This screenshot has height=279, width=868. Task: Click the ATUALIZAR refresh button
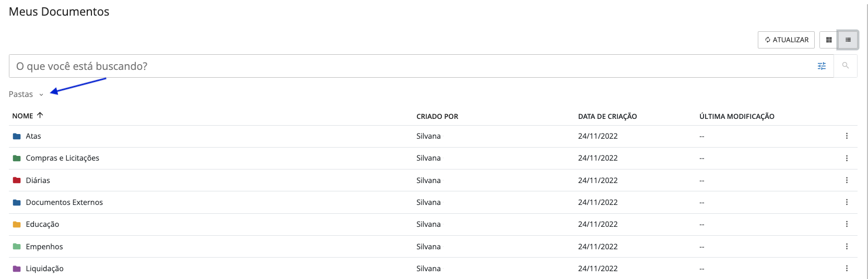(x=786, y=40)
